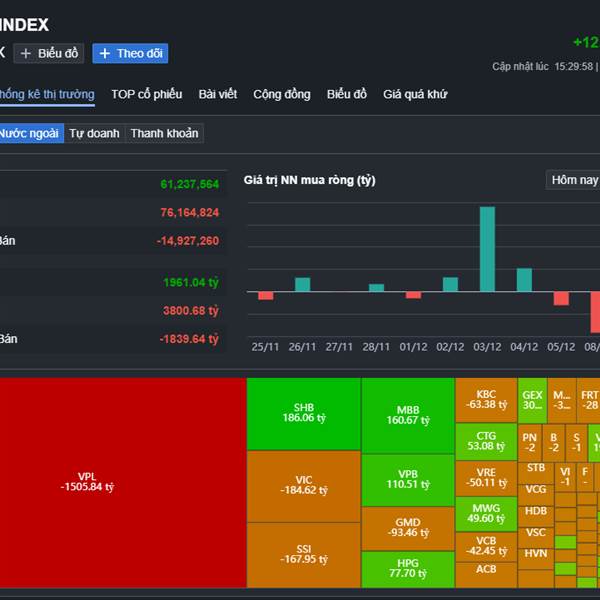Click the 01/12 net sell bar
Viewport: 600px width, 600px height.
[x=413, y=295]
